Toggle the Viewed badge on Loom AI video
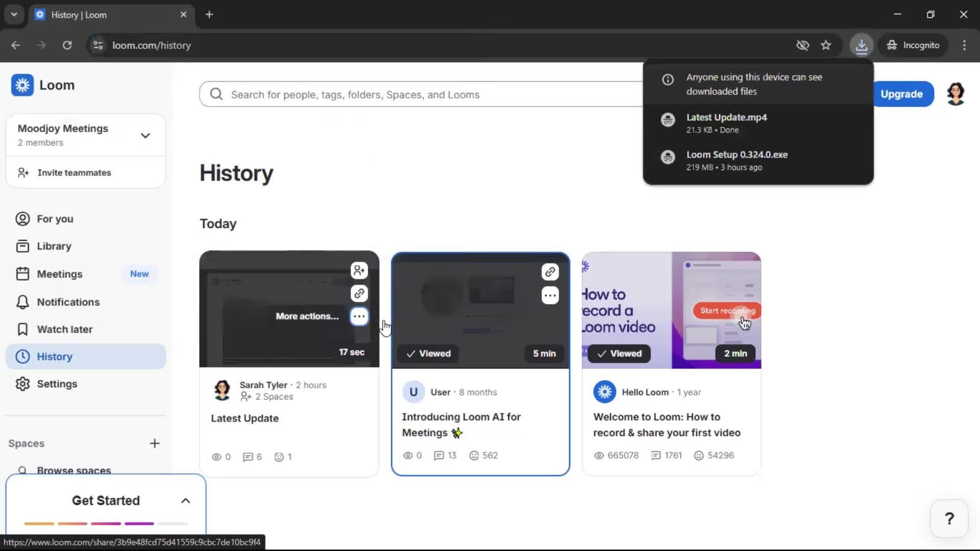 tap(428, 353)
